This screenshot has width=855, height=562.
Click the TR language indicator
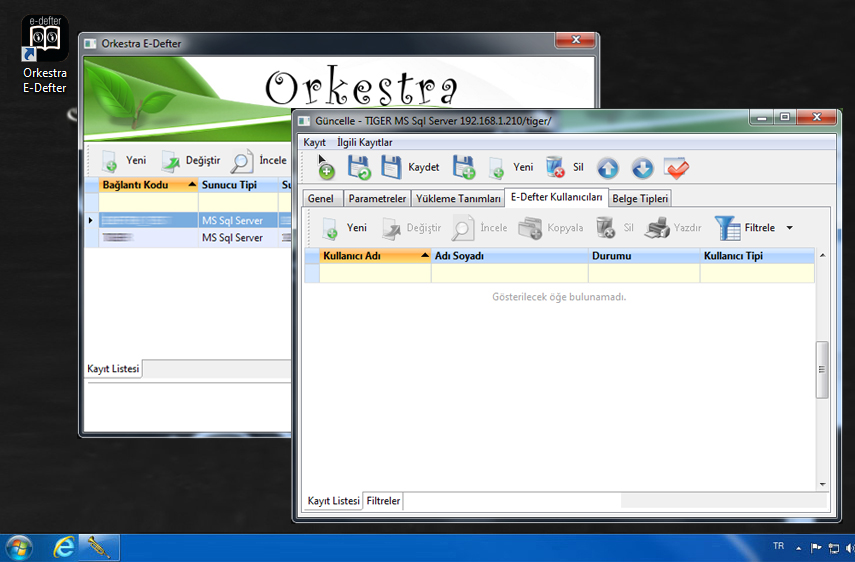[x=778, y=546]
